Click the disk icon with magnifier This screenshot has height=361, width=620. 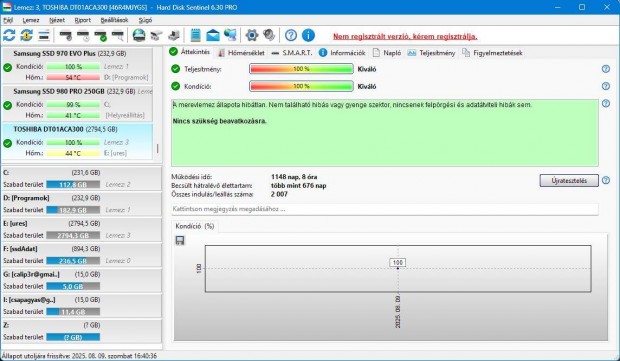tap(118, 36)
